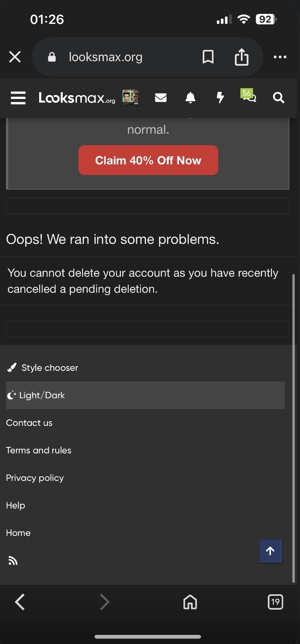Click the Claim 40% Off Now button

(x=148, y=160)
